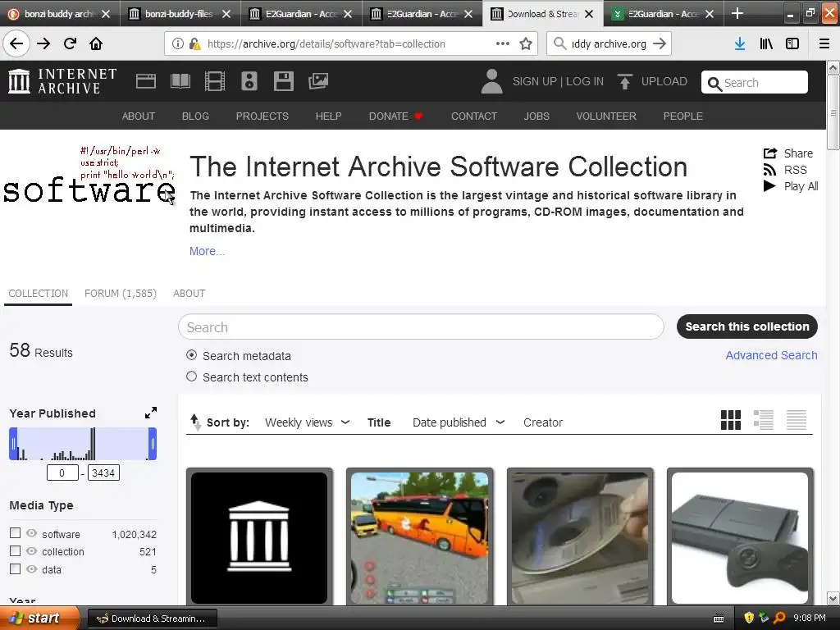This screenshot has height=630, width=840.
Task: Open the orange bus game thumbnail
Action: 419,537
